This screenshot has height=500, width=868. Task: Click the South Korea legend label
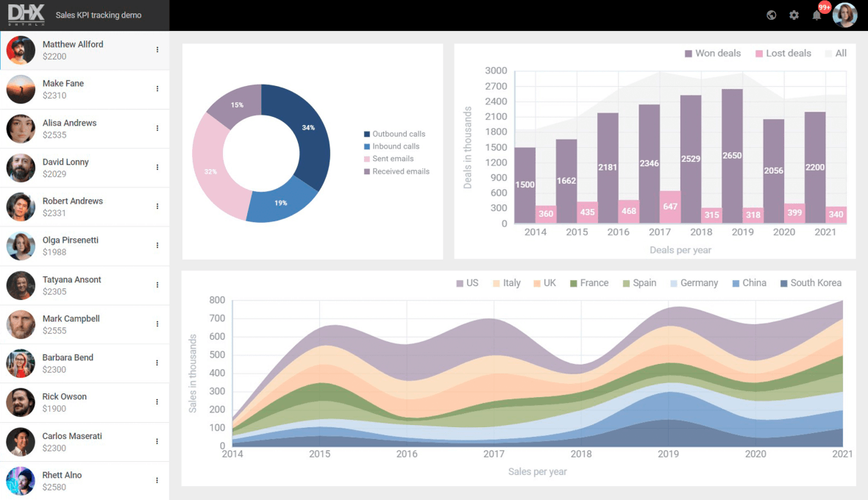(x=815, y=283)
